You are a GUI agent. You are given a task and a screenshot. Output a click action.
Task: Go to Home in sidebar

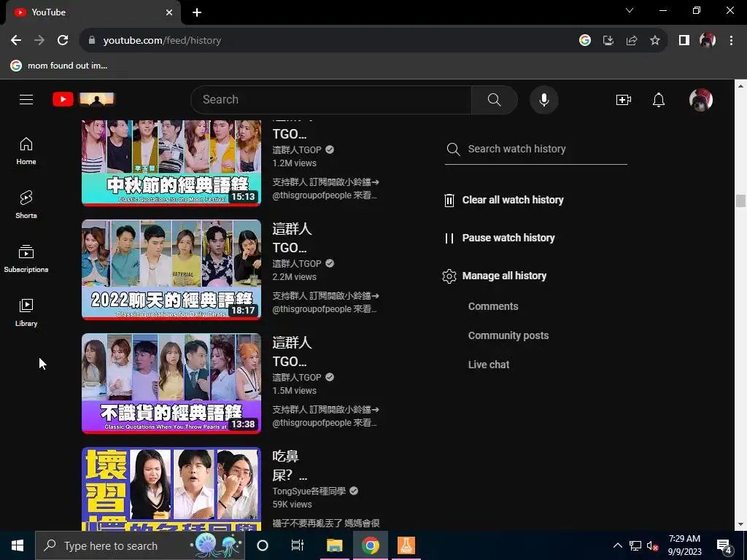26,150
